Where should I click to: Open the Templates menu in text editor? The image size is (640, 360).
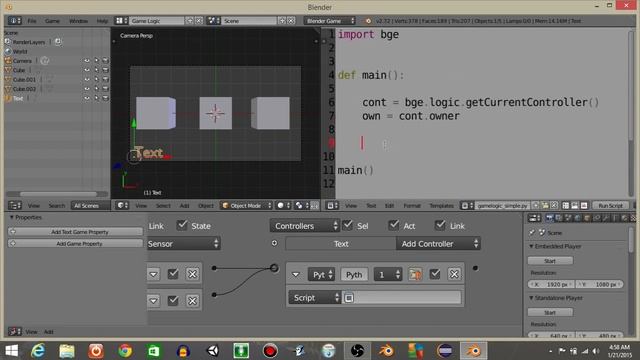(441, 206)
